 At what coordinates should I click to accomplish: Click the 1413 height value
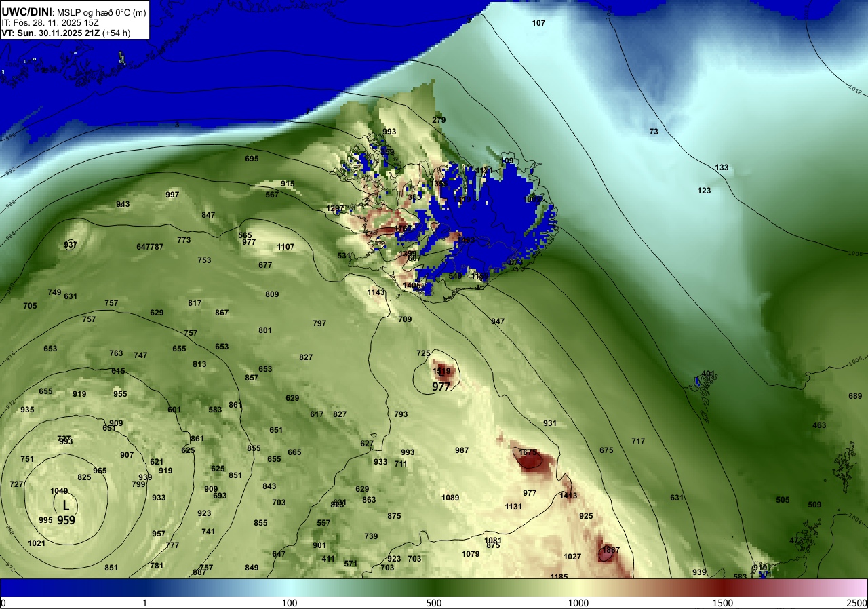click(x=568, y=496)
